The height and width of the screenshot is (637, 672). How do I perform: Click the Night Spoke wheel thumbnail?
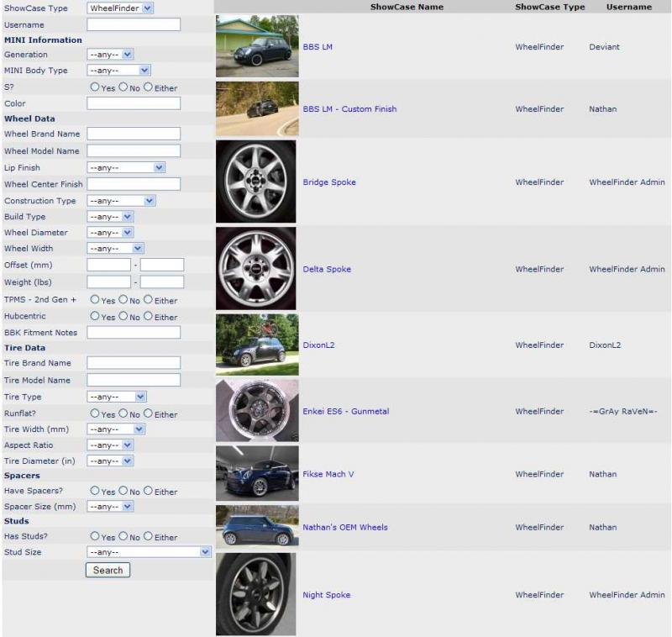[x=256, y=594]
